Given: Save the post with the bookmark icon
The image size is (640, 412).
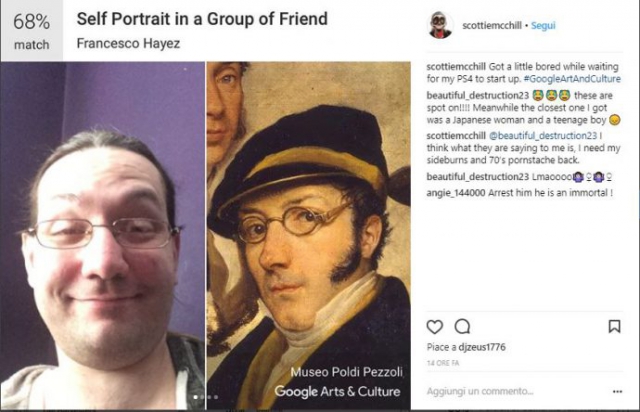Looking at the screenshot, I should (614, 326).
